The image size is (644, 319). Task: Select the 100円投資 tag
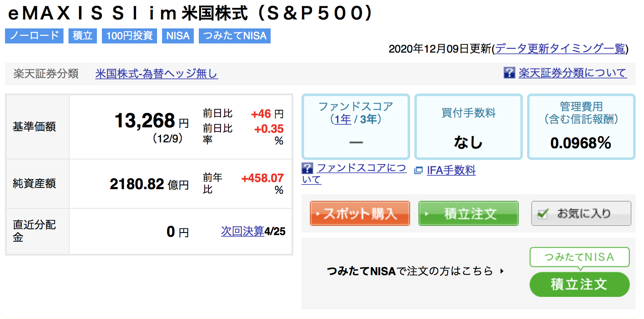pyautogui.click(x=129, y=36)
